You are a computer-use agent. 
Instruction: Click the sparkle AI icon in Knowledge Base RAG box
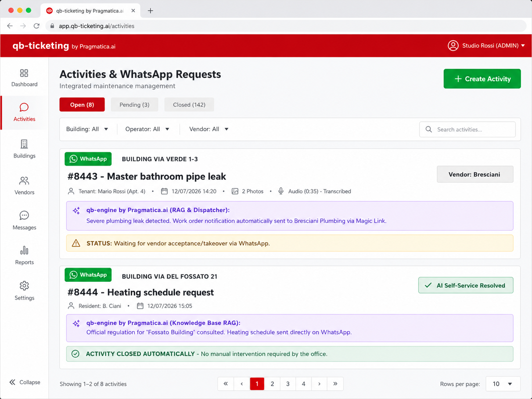tap(76, 323)
